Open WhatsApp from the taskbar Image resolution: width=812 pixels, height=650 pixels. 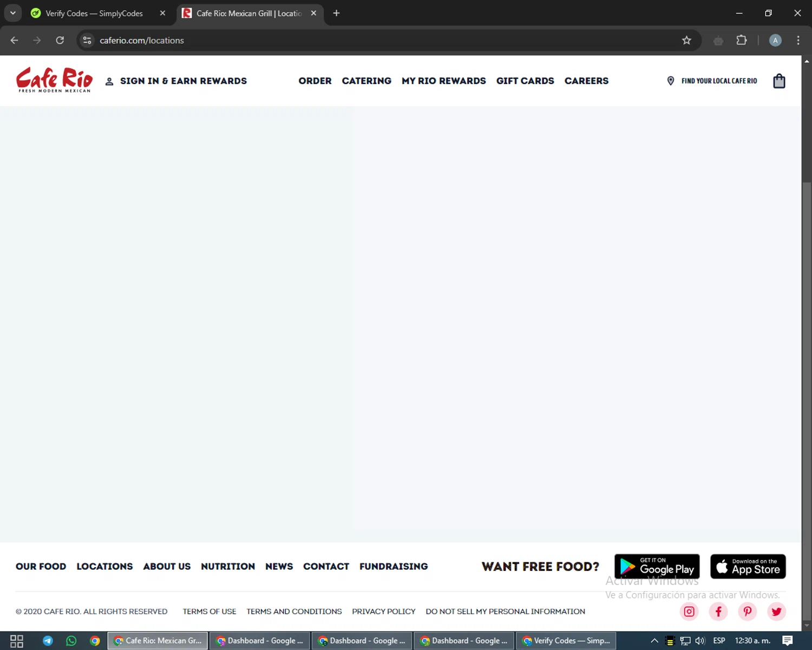[x=71, y=641]
